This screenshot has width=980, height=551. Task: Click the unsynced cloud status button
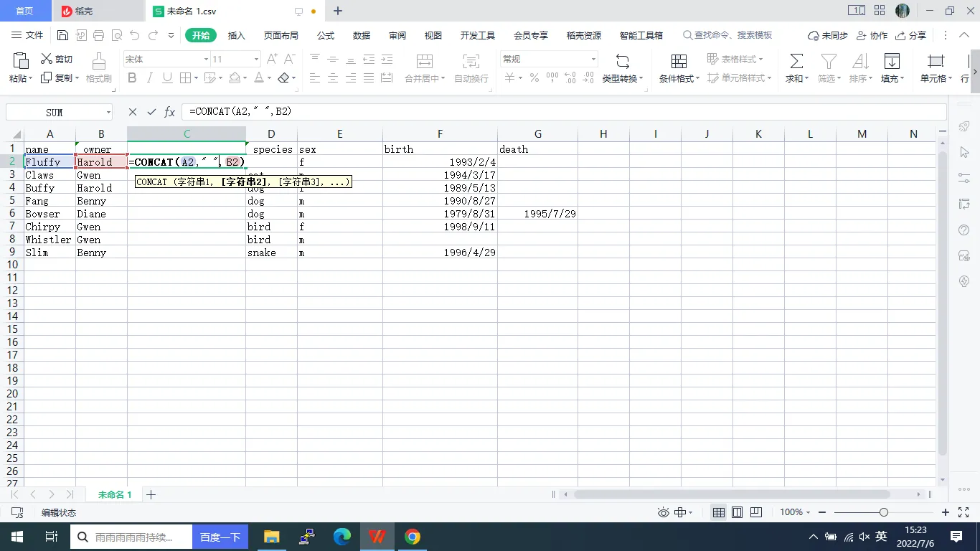click(x=827, y=35)
